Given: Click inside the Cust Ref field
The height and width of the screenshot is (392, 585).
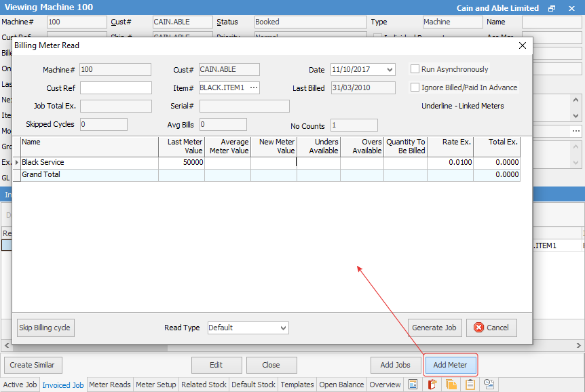Looking at the screenshot, I should point(115,87).
